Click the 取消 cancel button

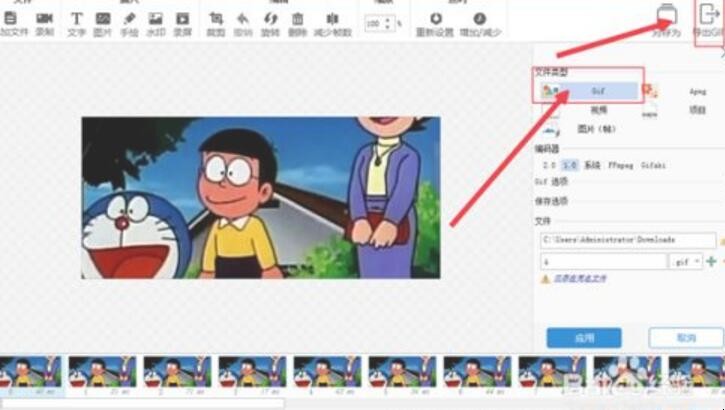coord(686,338)
